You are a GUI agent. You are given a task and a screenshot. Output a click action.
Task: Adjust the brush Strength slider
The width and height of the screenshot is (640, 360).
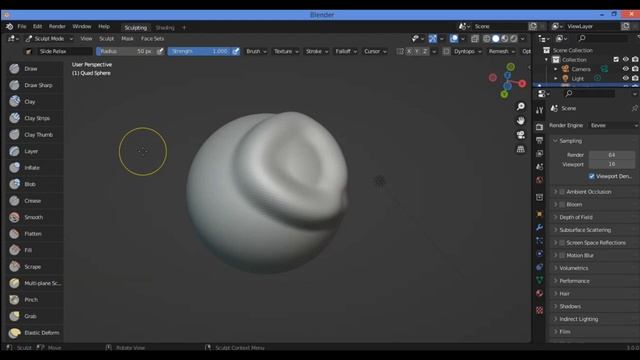pos(200,51)
